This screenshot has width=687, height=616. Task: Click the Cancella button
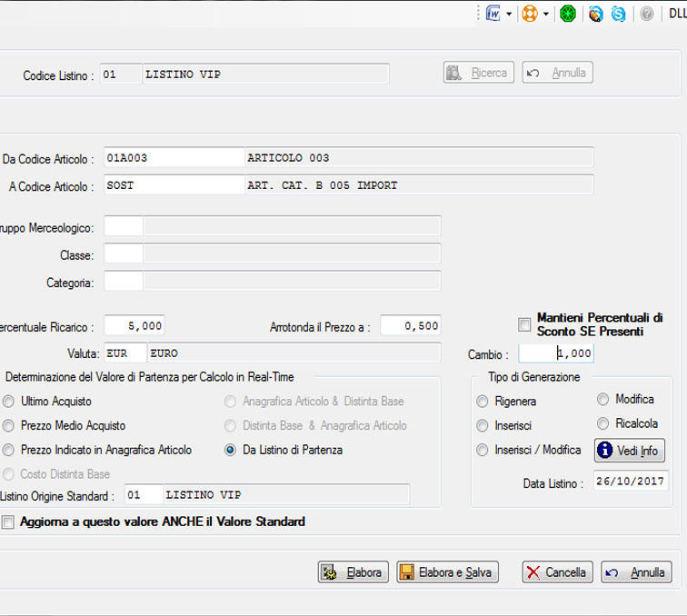tap(558, 572)
